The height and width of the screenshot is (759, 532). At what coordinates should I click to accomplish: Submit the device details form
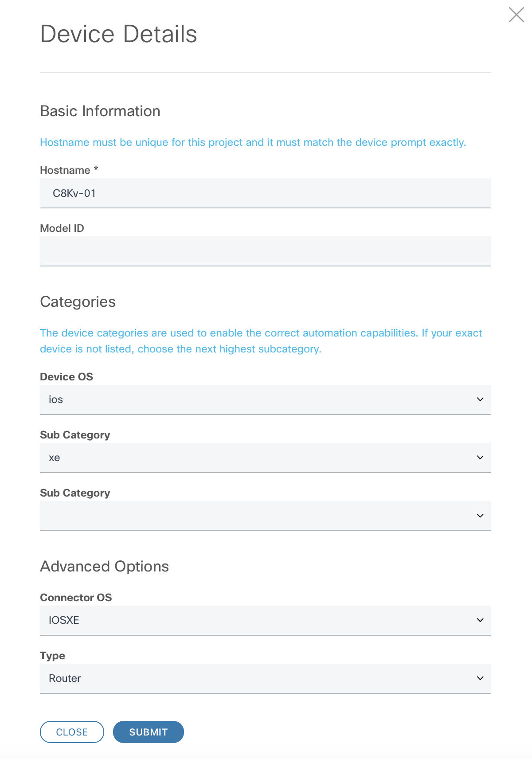coord(148,732)
